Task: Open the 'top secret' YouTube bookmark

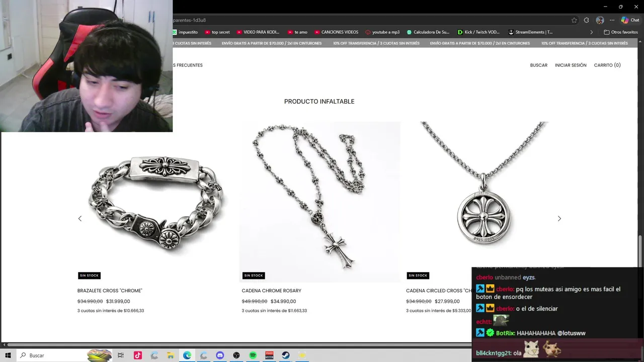Action: click(x=217, y=32)
